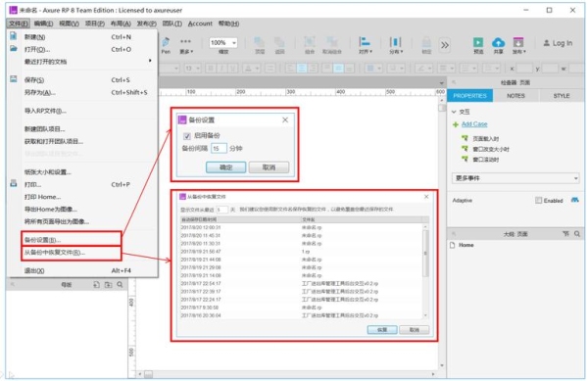Open the page tabs dropdown arrow above ruler
The image size is (588, 381).
point(441,83)
